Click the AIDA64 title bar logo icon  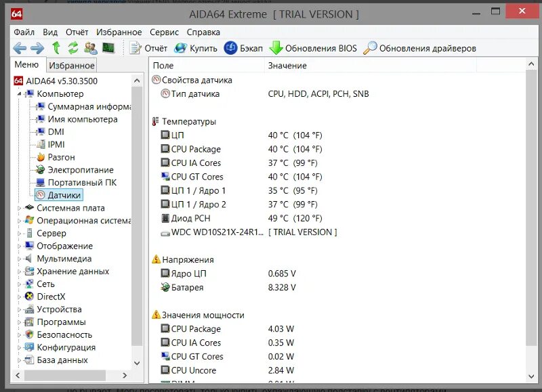16,14
